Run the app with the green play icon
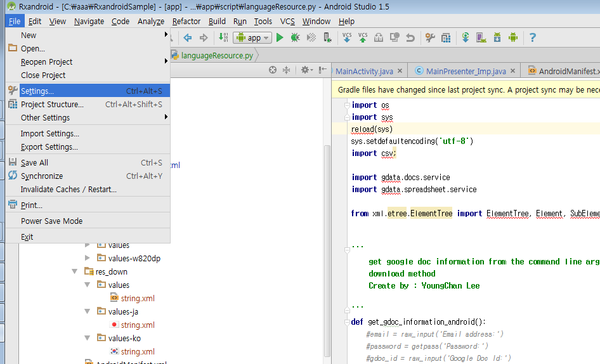The height and width of the screenshot is (364, 600). point(280,38)
